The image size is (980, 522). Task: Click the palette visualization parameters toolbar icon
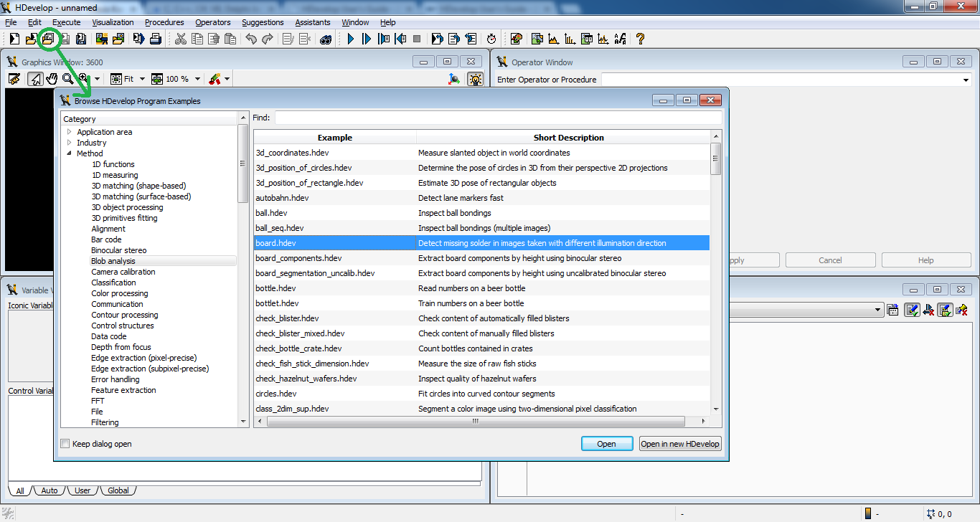517,39
